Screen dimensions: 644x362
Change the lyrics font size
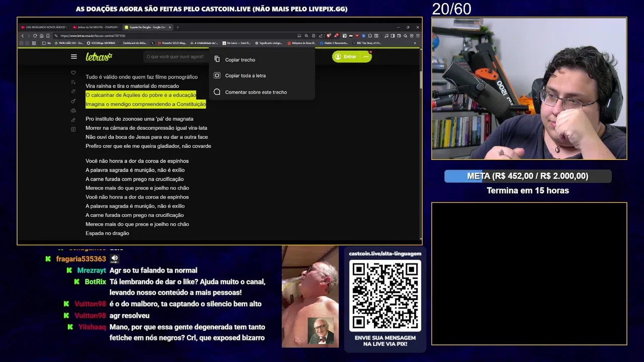click(x=73, y=92)
